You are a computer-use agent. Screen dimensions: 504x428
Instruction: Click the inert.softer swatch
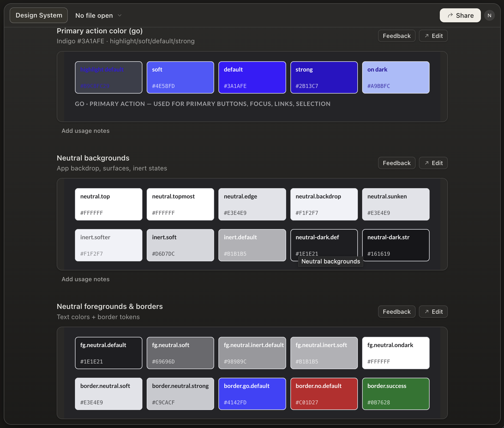coord(109,245)
